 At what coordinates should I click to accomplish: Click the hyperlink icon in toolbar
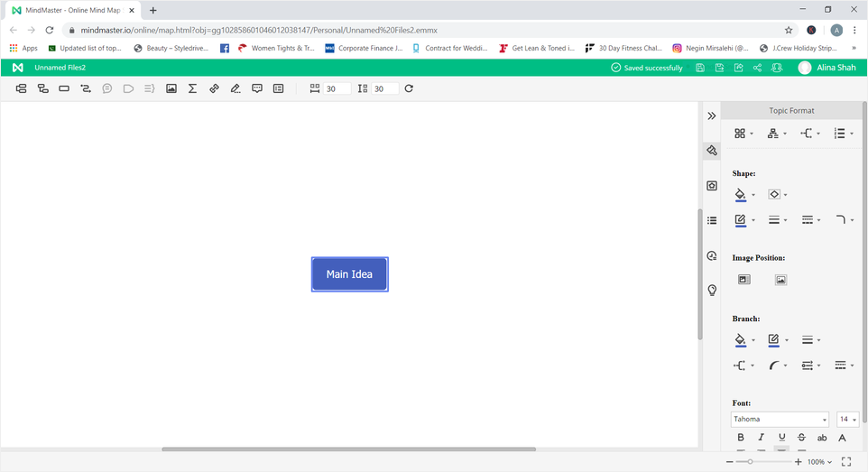(x=214, y=88)
